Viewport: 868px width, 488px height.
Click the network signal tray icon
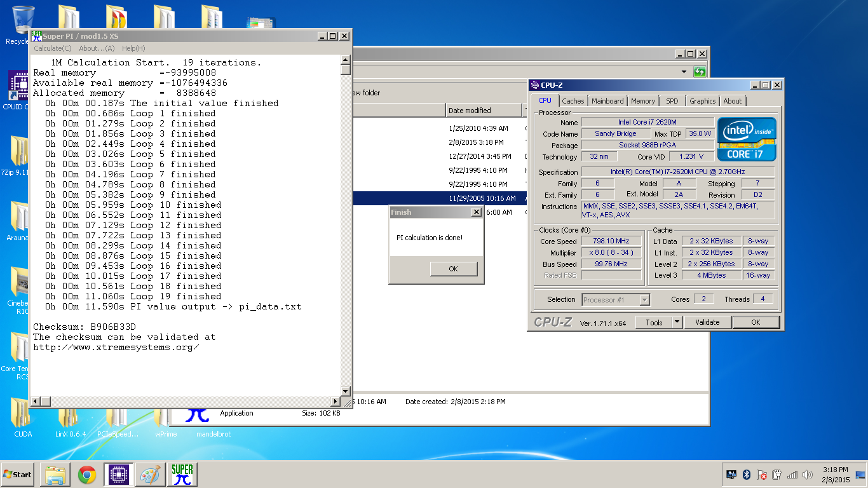[792, 475]
